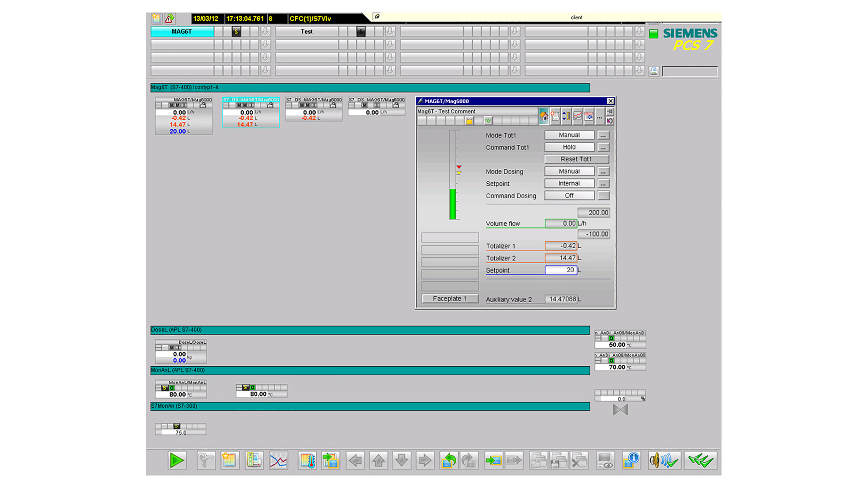
Task: Open faceplate trend view chart icon
Action: point(577,116)
